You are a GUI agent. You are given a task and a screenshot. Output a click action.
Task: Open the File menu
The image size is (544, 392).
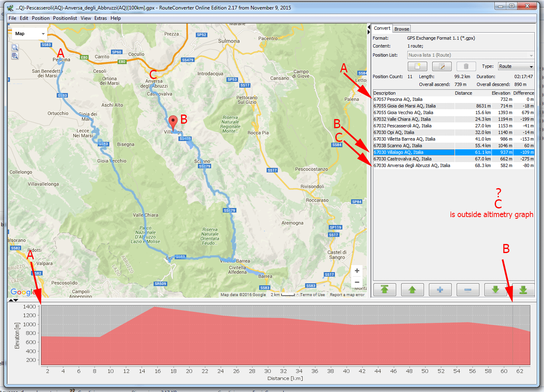coord(12,18)
